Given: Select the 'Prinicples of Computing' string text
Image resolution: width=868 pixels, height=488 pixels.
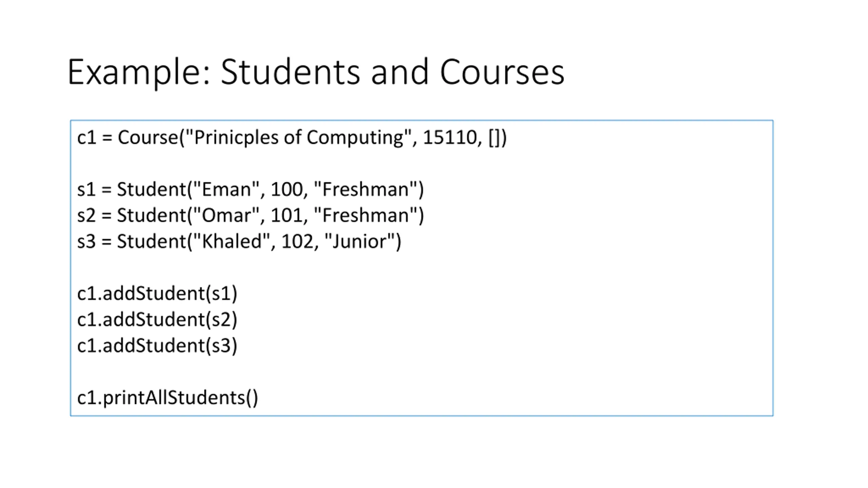Looking at the screenshot, I should click(299, 138).
